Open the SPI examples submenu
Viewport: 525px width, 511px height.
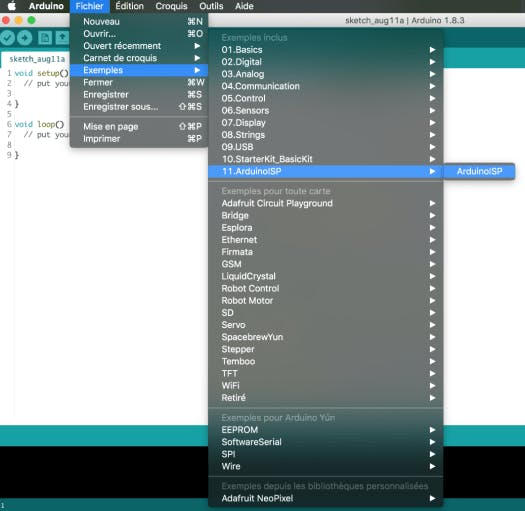[x=325, y=454]
